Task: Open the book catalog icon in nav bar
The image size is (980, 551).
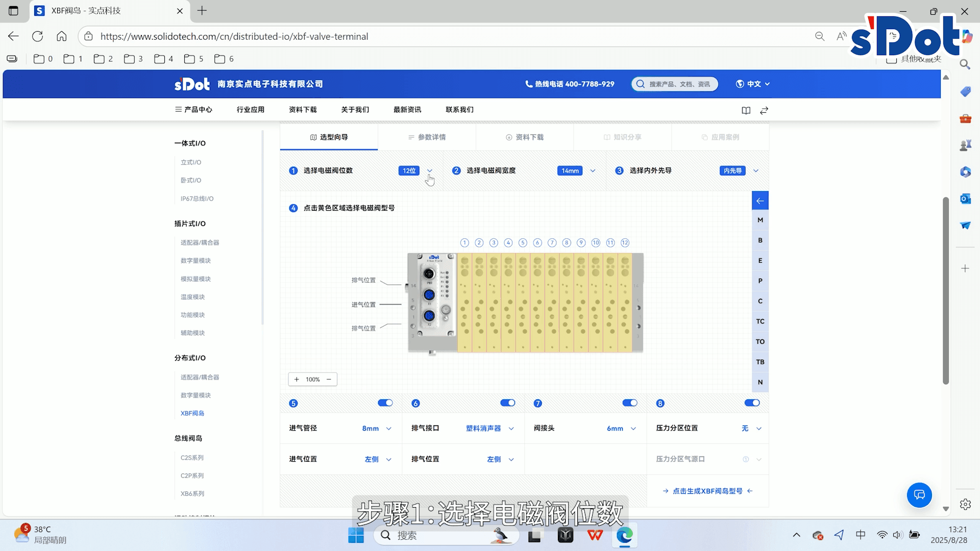Action: point(746,110)
